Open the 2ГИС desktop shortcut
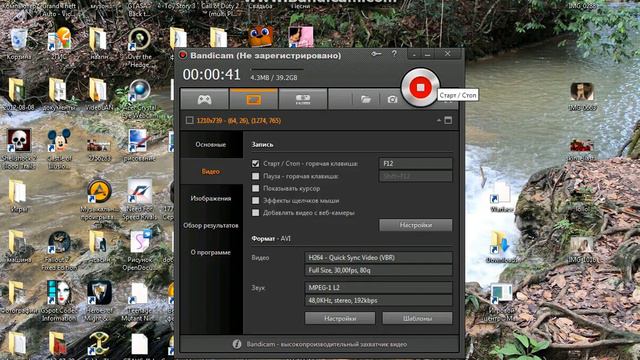This screenshot has height=360, width=640. pos(59,44)
